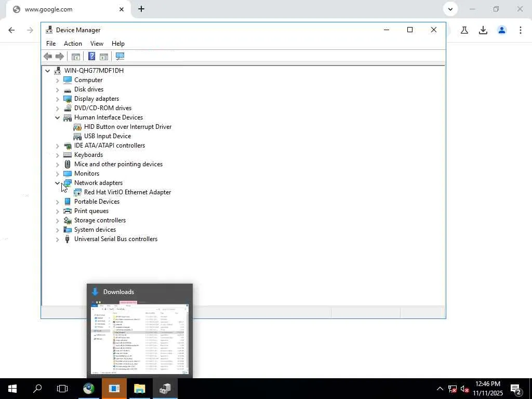Open Task View on taskbar

[62, 389]
